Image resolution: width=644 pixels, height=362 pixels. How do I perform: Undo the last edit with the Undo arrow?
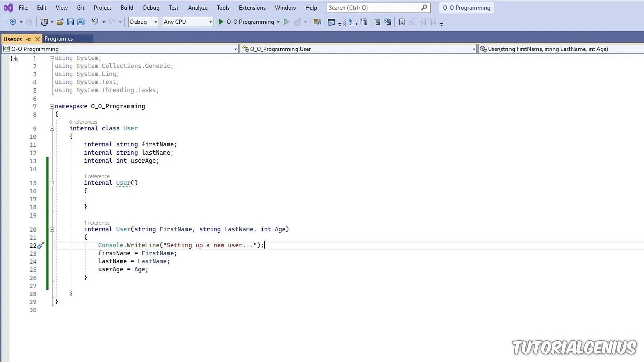[95, 22]
